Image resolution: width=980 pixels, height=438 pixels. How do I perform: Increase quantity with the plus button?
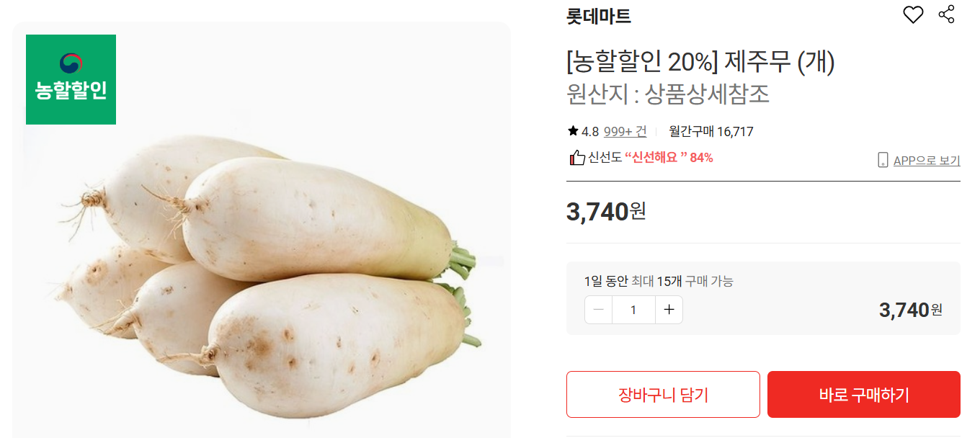669,310
